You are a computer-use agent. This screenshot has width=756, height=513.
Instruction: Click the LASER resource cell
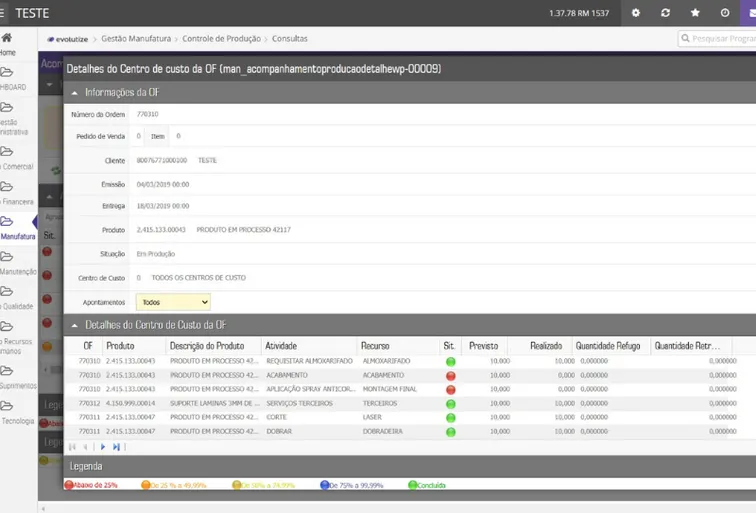pos(372,417)
